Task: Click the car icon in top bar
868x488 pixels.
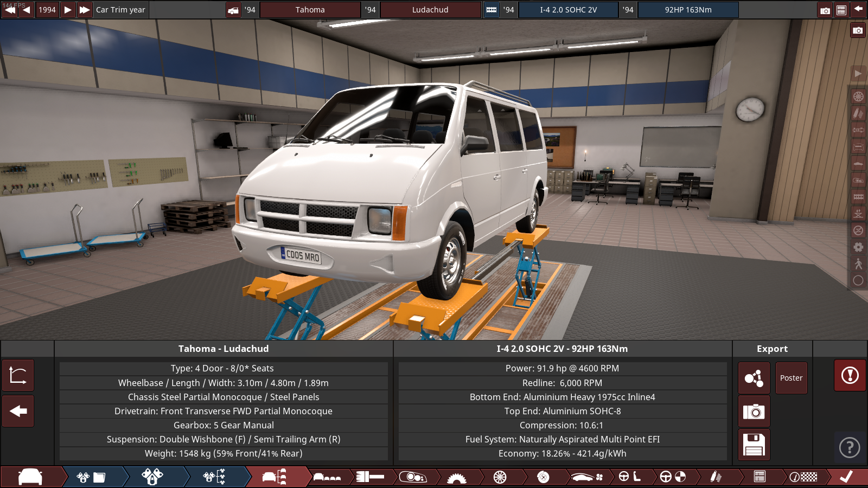Action: [x=233, y=10]
